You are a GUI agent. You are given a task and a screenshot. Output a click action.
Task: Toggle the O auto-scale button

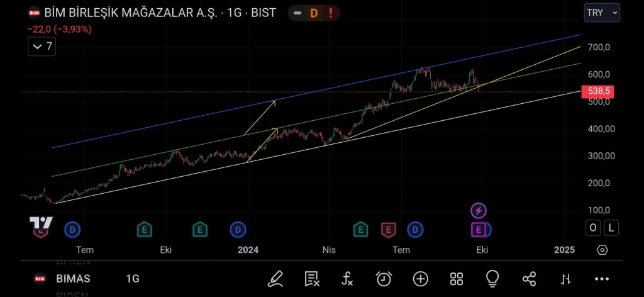[x=593, y=228]
